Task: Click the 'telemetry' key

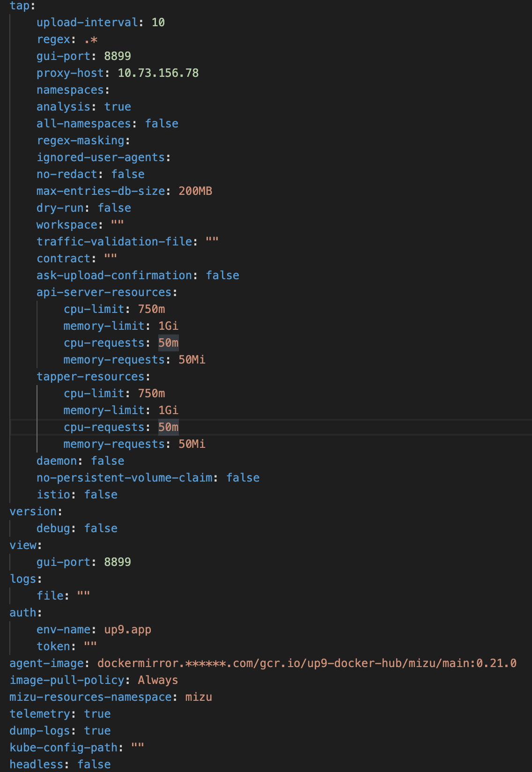Action: pos(40,714)
